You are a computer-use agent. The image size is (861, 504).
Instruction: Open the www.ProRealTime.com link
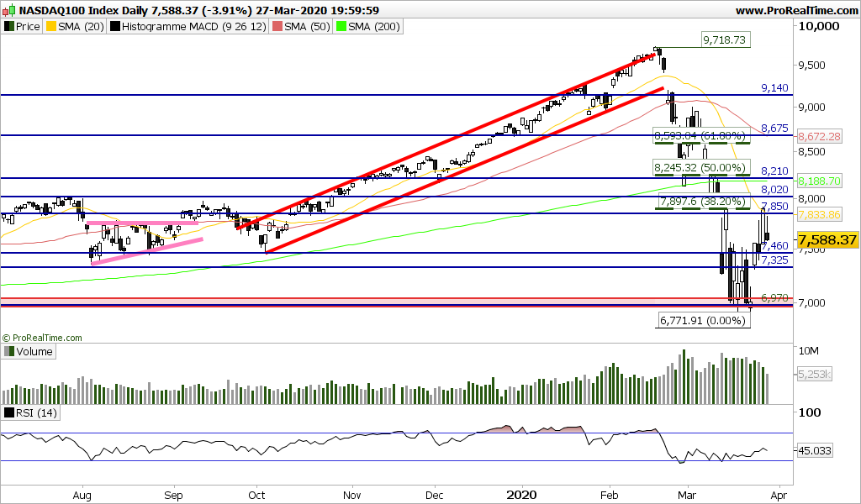[x=795, y=10]
